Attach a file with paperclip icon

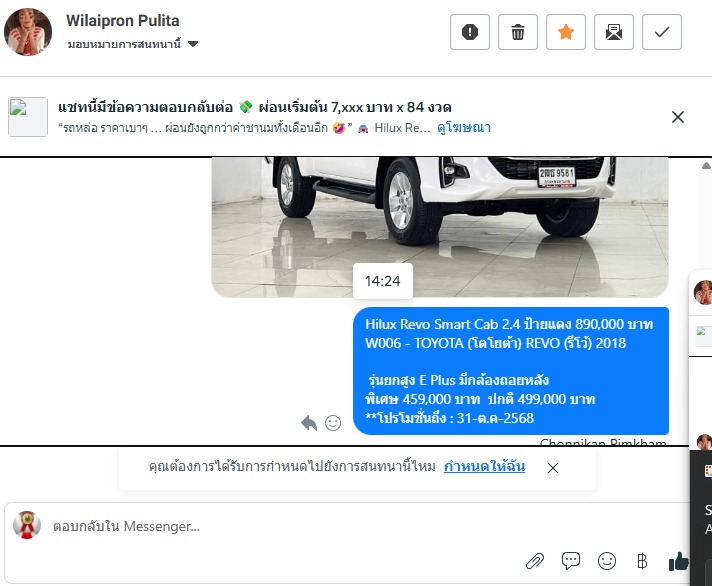point(535,561)
